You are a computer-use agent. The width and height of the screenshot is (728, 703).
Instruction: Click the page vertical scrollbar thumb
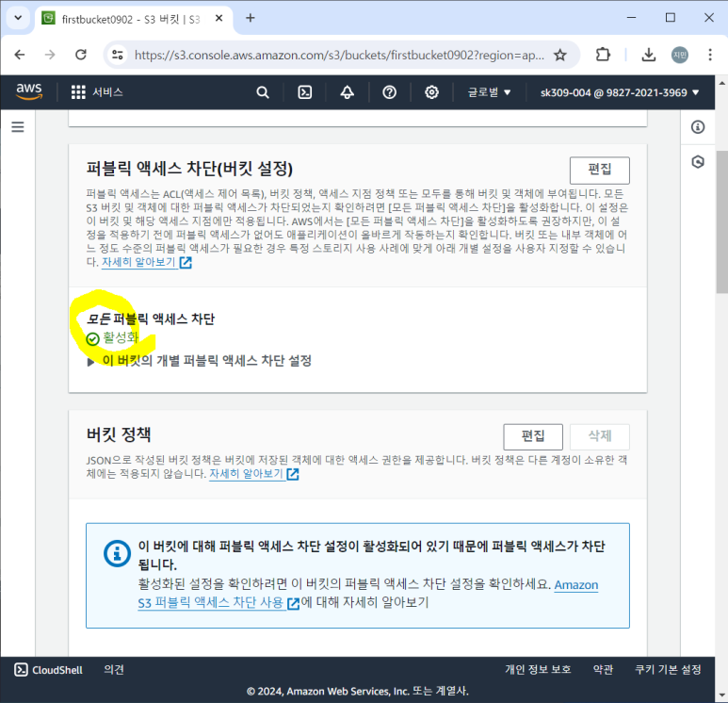(721, 222)
